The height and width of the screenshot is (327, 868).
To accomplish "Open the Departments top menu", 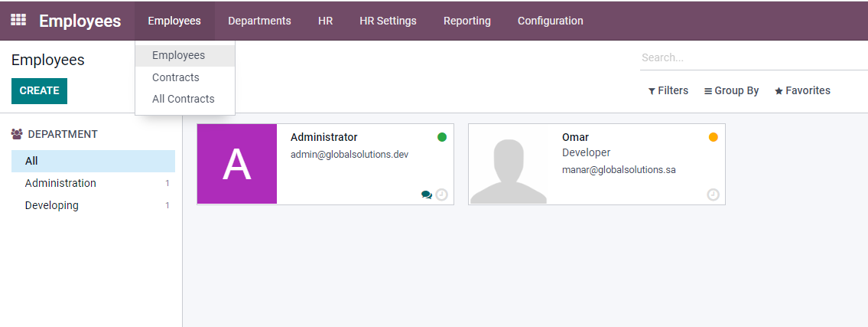I will coord(259,21).
